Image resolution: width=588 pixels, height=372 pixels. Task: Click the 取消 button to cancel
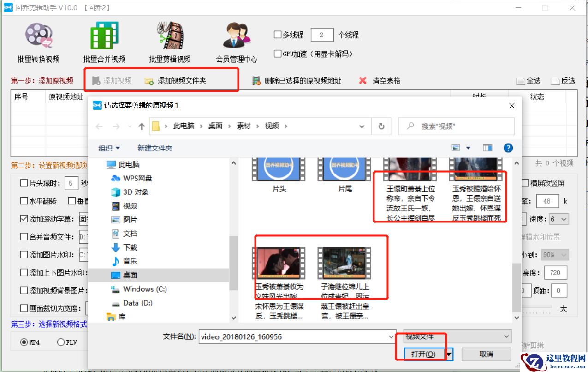pyautogui.click(x=487, y=354)
